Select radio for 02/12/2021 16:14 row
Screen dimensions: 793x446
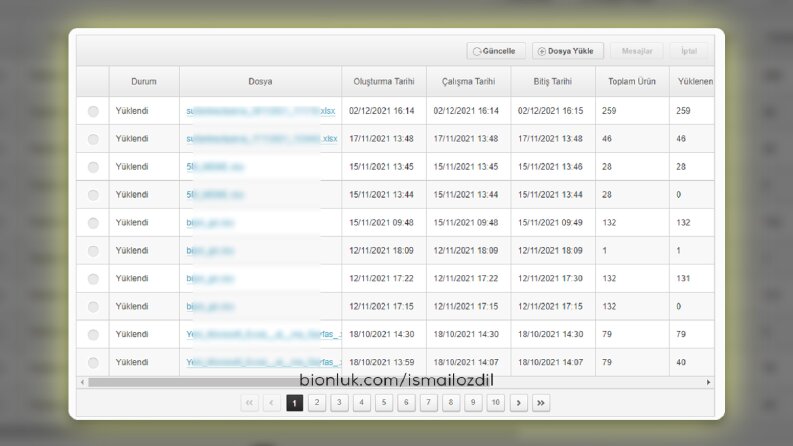coord(93,111)
